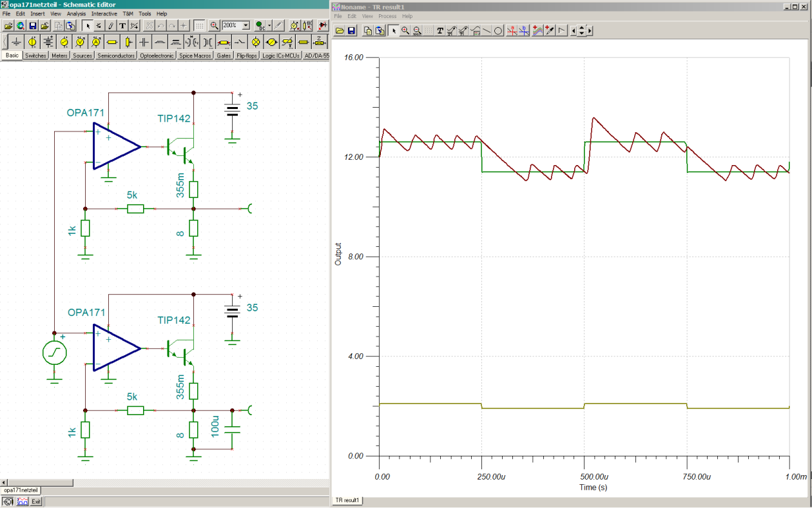Viewport: 812px width, 508px height.
Task: Click the add curve icon in diagram toolbar
Action: point(537,30)
